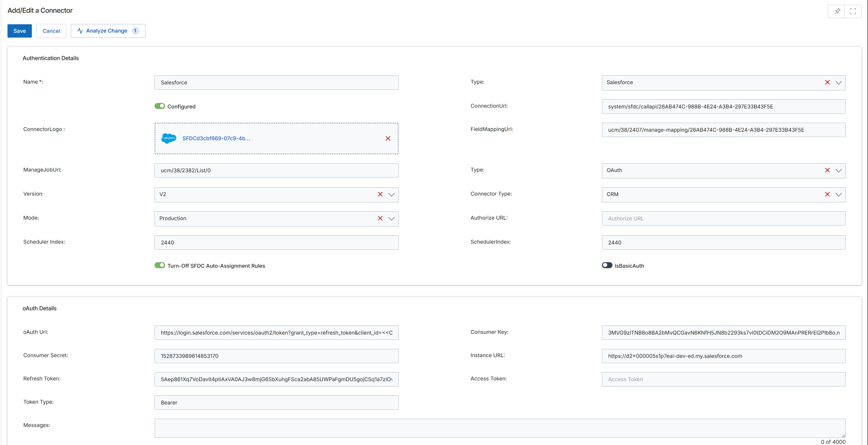The image size is (868, 445).
Task: Click the Token Type input field
Action: 276,403
